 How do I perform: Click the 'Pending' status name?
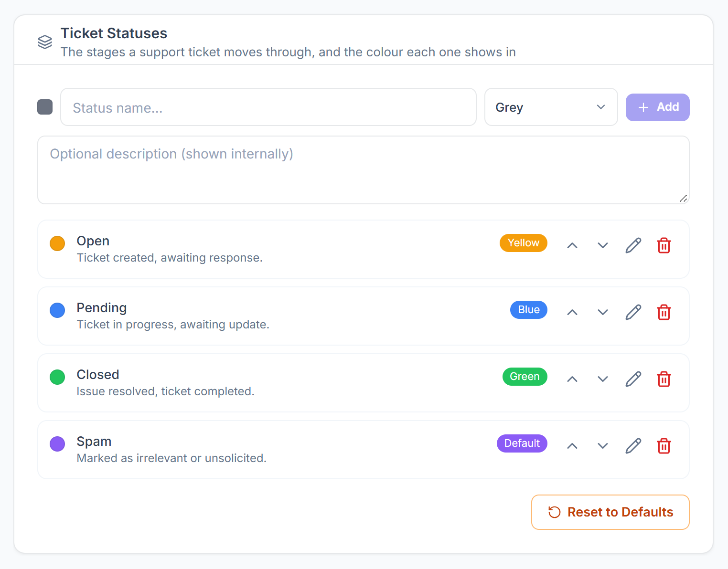click(102, 308)
